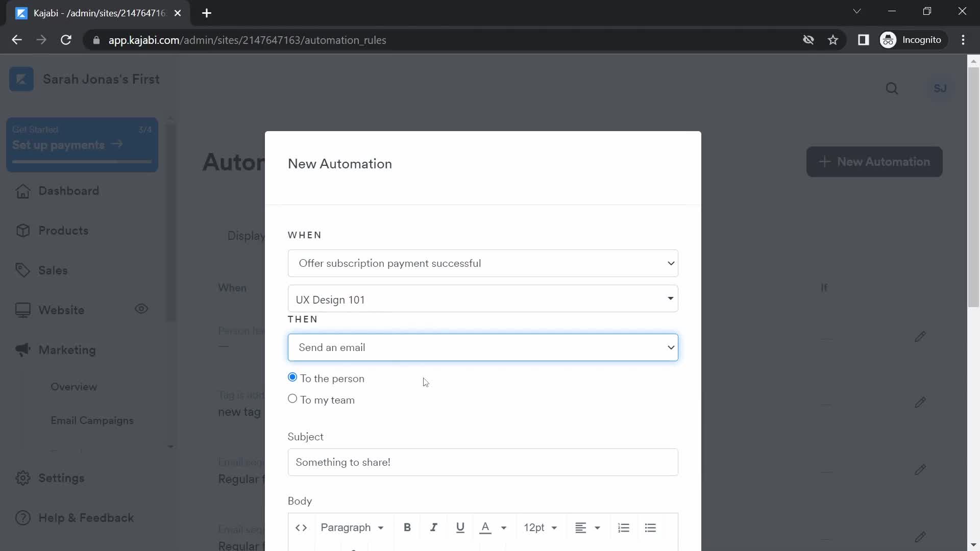
Task: Toggle the incognito profile icon
Action: 889,40
